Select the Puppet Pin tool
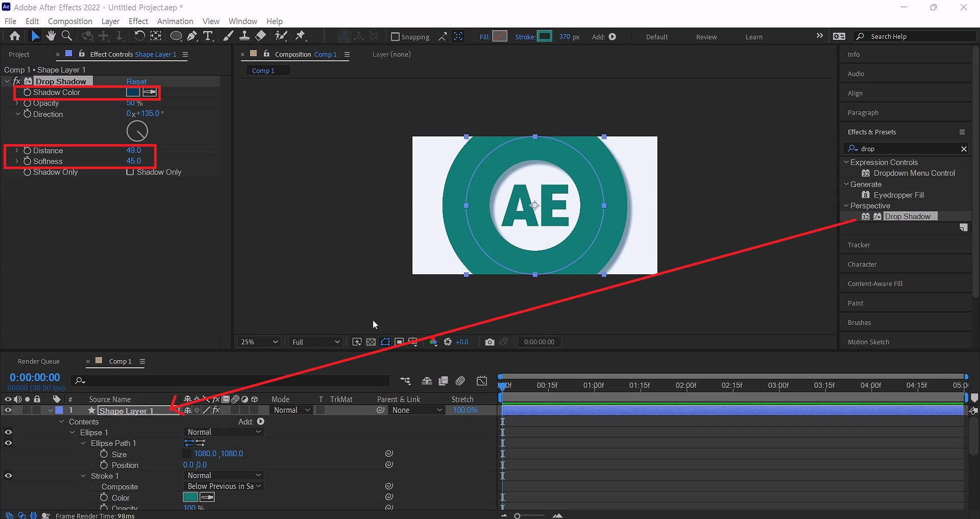Image resolution: width=980 pixels, height=519 pixels. coord(301,36)
